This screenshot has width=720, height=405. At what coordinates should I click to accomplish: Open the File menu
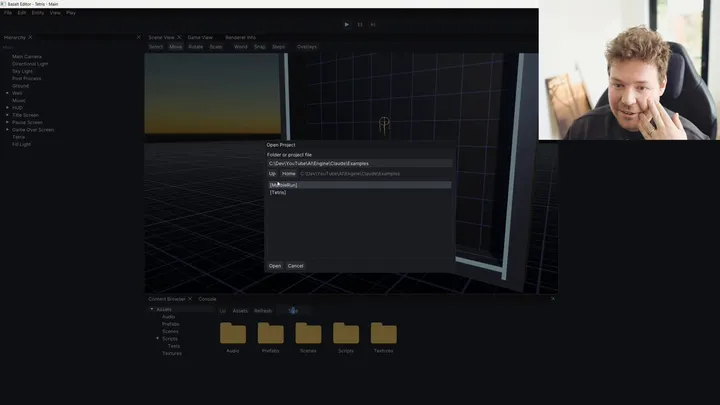point(8,13)
